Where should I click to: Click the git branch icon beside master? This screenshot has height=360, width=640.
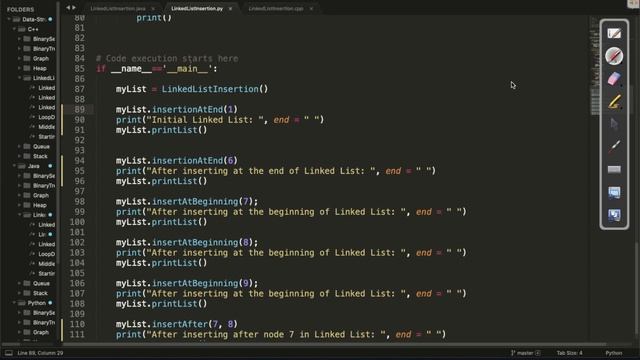pos(513,353)
